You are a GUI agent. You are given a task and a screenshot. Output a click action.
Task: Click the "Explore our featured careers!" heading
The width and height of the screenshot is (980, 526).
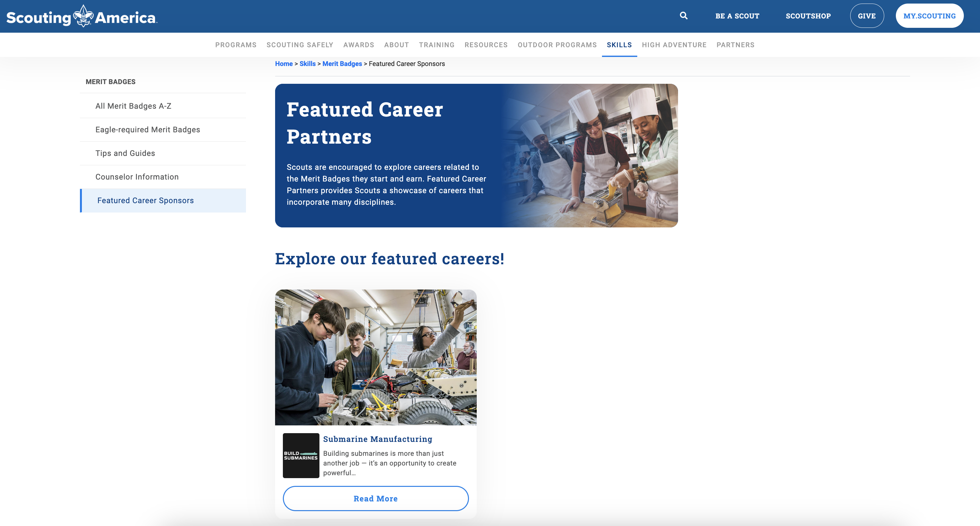click(x=390, y=258)
